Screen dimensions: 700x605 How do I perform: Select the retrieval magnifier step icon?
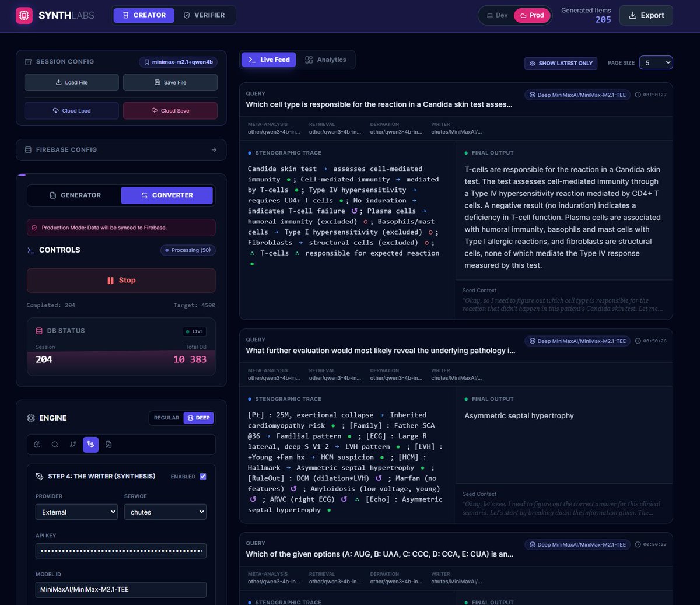55,445
